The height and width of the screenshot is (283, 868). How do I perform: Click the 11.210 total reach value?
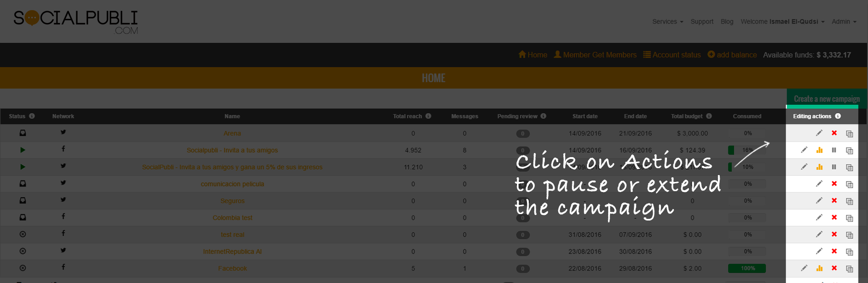pos(413,167)
